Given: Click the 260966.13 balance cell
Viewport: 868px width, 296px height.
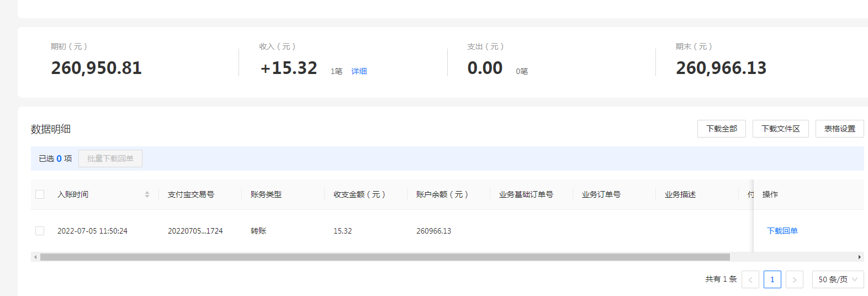Looking at the screenshot, I should coord(434,231).
